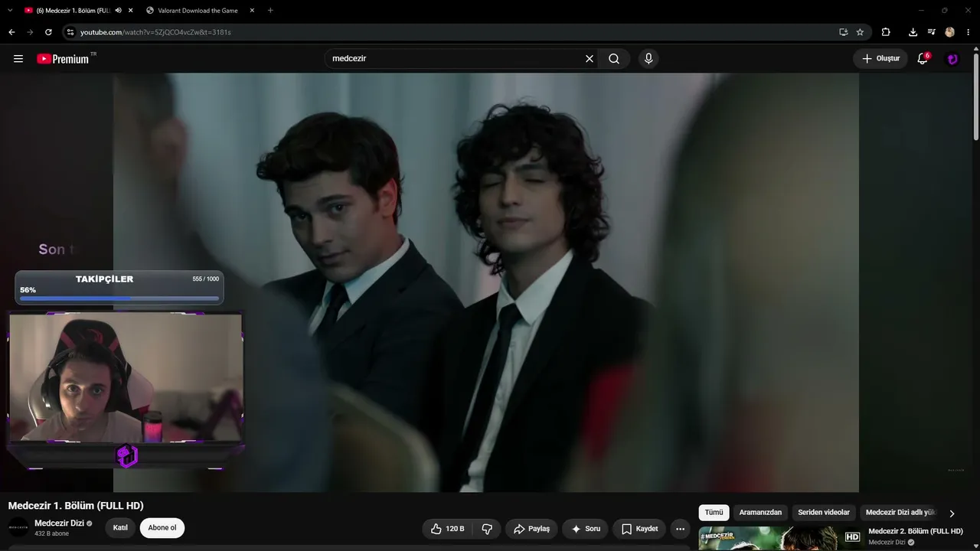Viewport: 980px width, 551px height.
Task: Bookmark this page with the star
Action: [x=860, y=32]
